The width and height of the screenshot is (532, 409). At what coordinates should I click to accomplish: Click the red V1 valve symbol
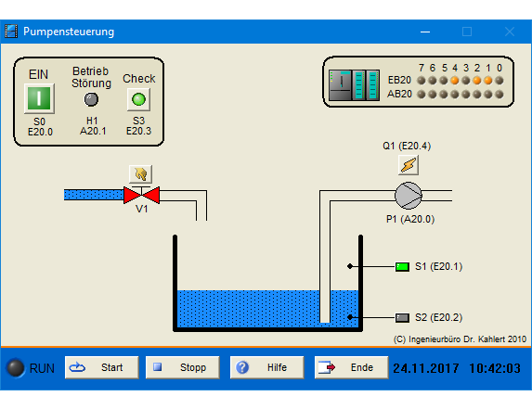(141, 195)
